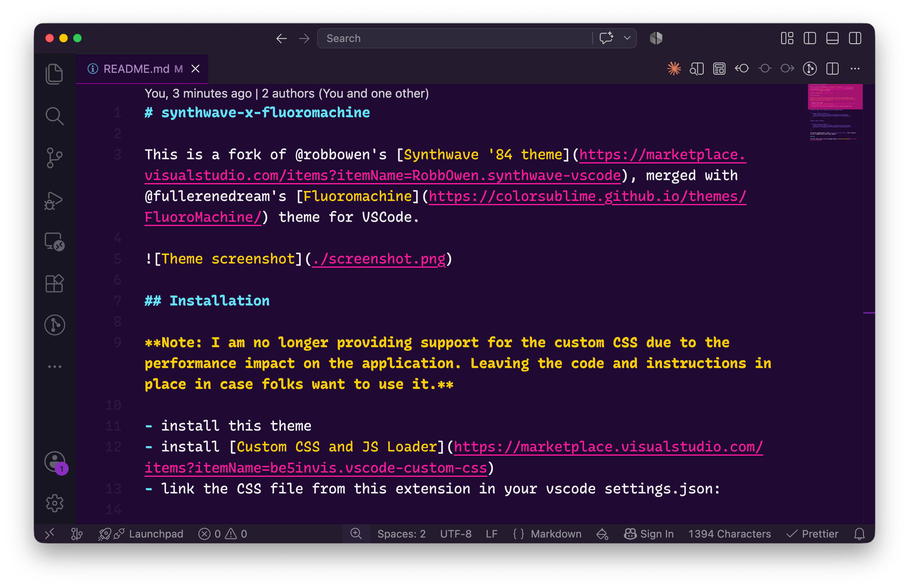Open Launchpad from status bar
The height and width of the screenshot is (588, 909).
141,534
